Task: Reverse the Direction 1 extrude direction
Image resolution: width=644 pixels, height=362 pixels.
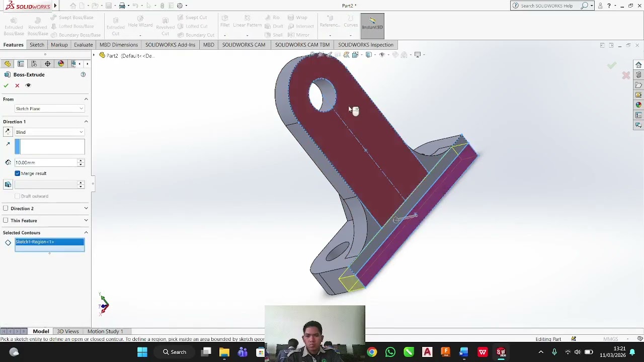Action: pos(8,132)
